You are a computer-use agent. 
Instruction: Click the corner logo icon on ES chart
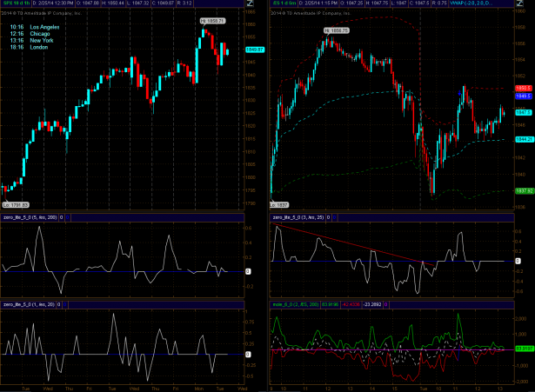pos(525,5)
